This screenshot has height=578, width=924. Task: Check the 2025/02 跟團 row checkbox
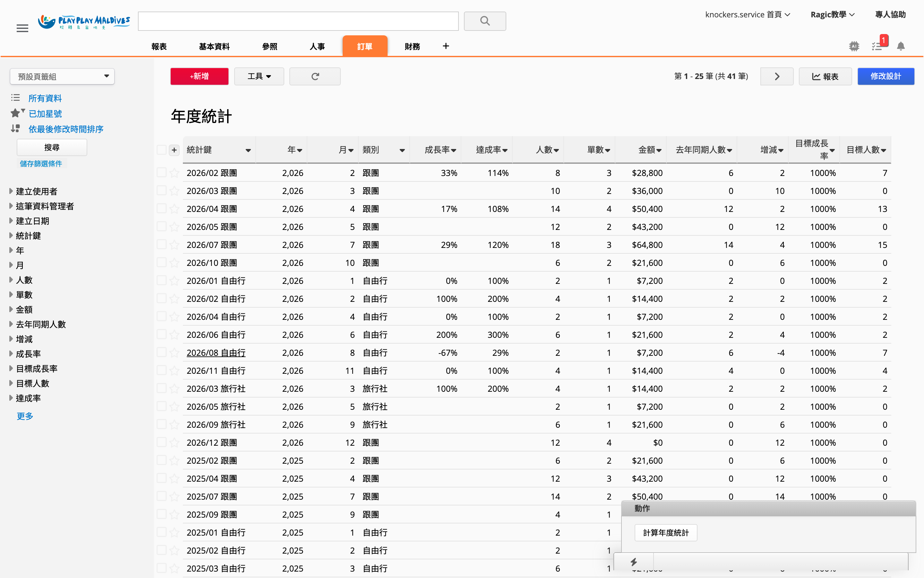click(x=161, y=460)
